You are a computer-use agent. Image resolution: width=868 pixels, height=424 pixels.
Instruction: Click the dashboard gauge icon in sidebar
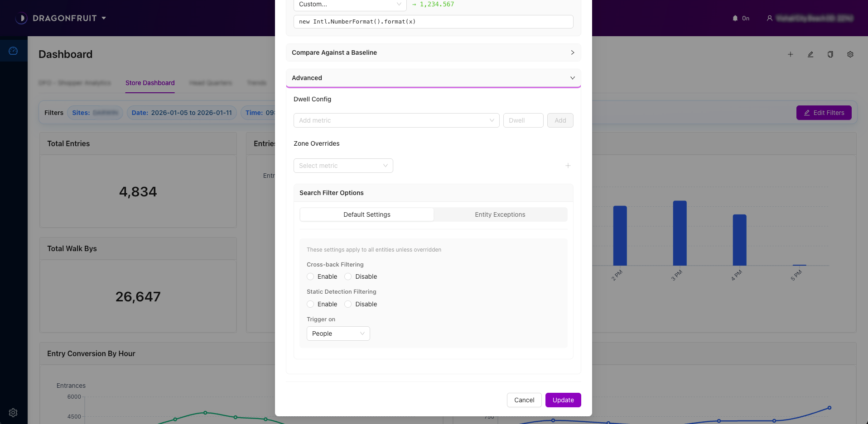point(13,51)
